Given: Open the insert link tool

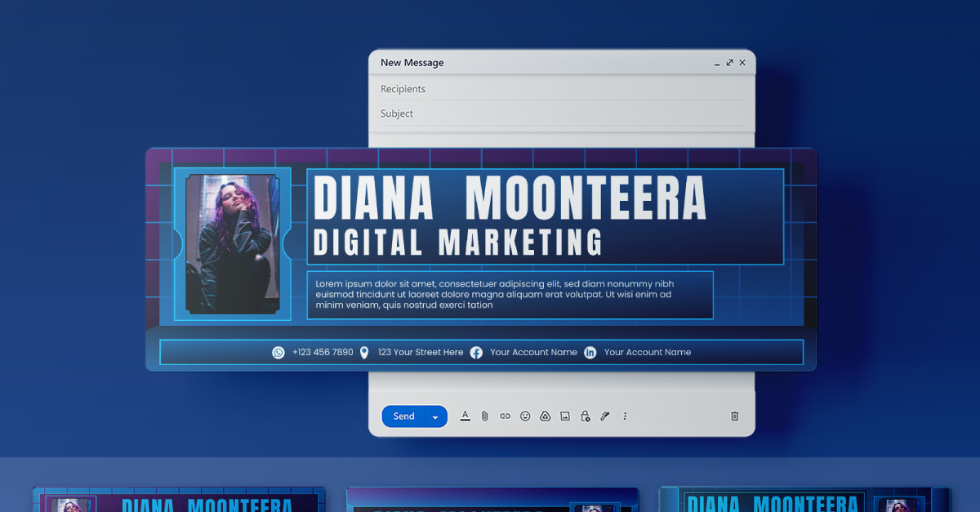Looking at the screenshot, I should 505,416.
